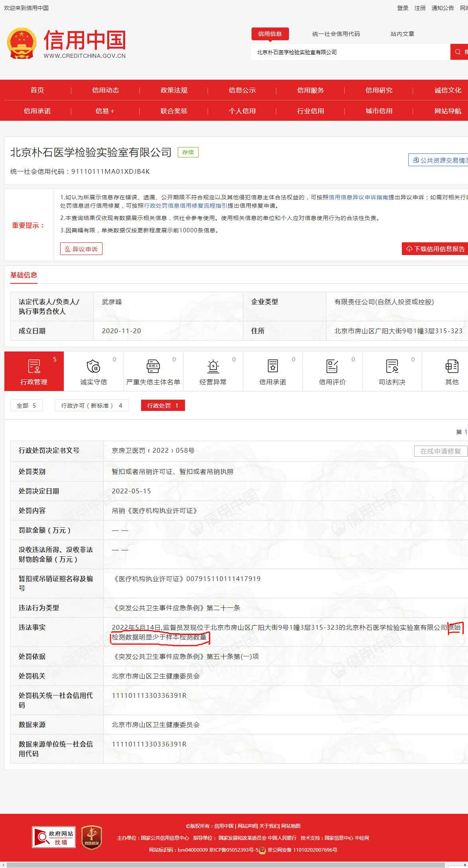Click the 登录 link
Viewport: 468px width, 868px height.
(403, 8)
